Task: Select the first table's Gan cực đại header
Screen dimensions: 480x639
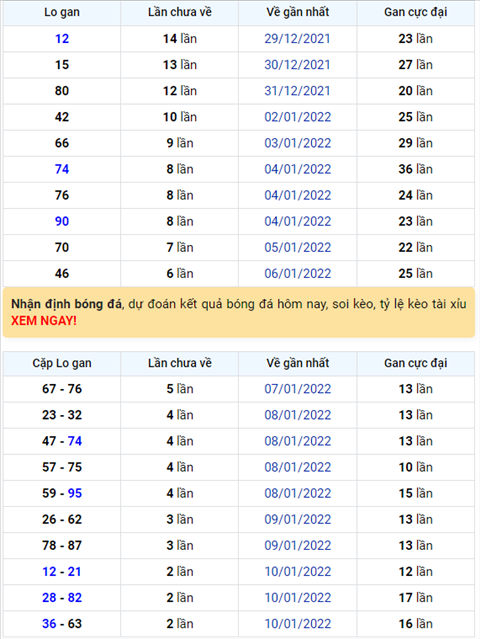Action: point(416,12)
